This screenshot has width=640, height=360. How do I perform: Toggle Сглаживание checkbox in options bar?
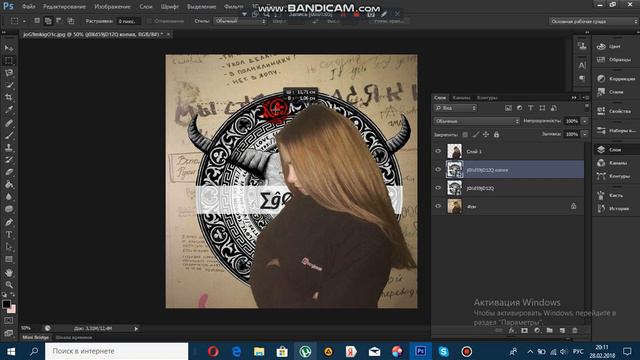149,21
